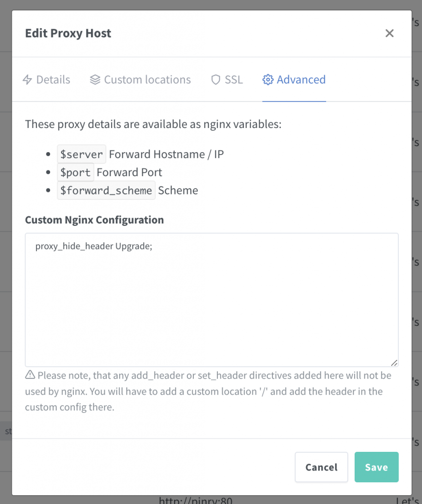
Task: Click the $port variable code tag
Action: (75, 172)
